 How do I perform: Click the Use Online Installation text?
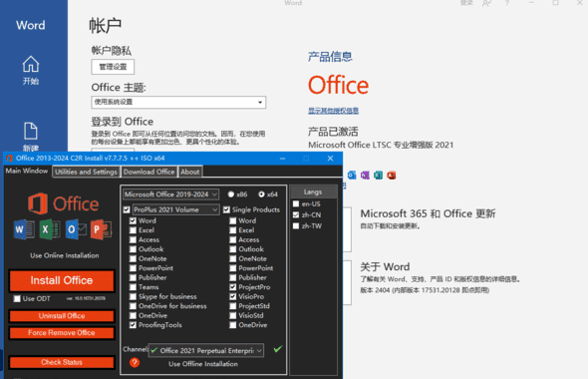pyautogui.click(x=65, y=255)
